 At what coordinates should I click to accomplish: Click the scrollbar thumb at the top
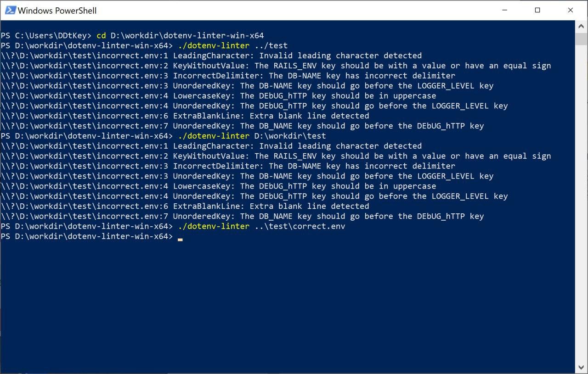(582, 39)
